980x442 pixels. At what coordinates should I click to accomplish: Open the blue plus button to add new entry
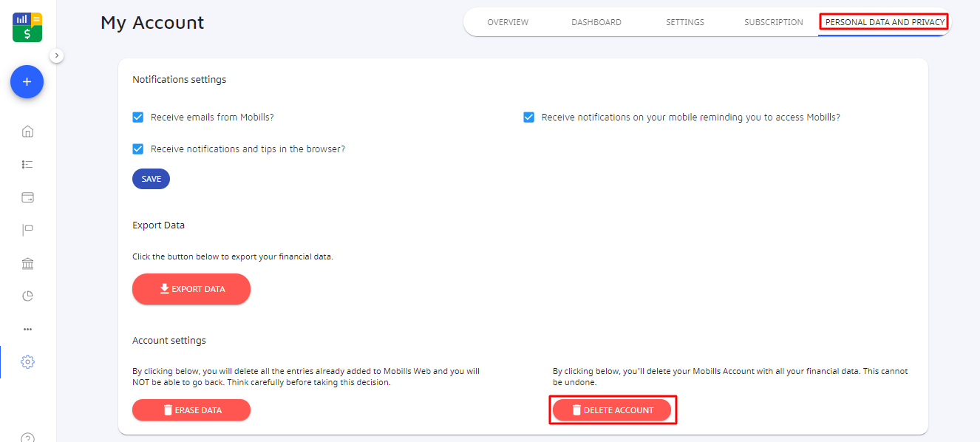27,82
